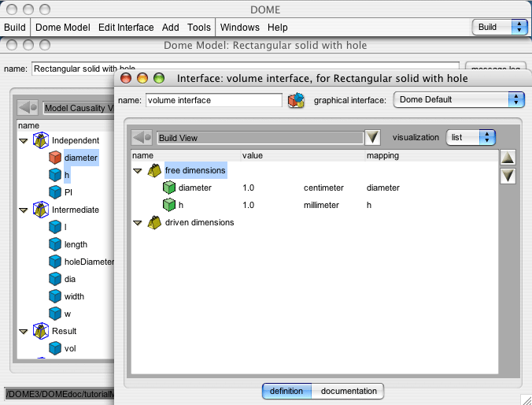Click the driven dimensions context icon
This screenshot has width=532, height=405.
point(154,222)
